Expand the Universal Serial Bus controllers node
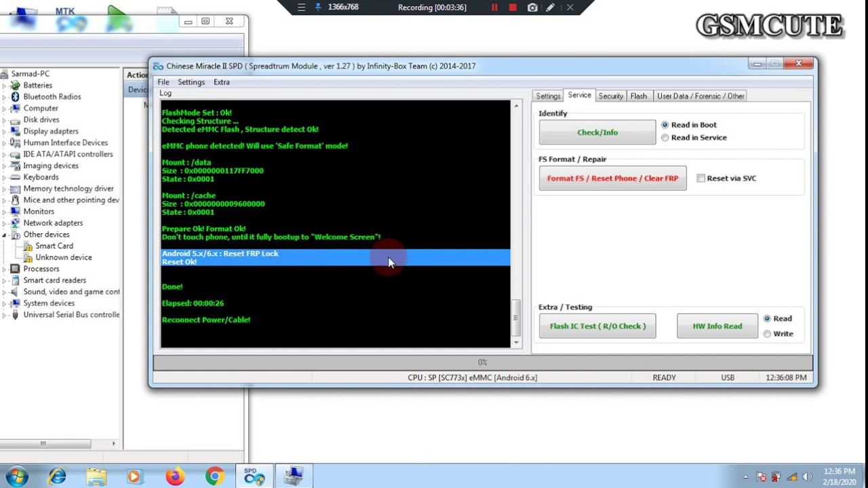The height and width of the screenshot is (488, 868). (x=4, y=314)
